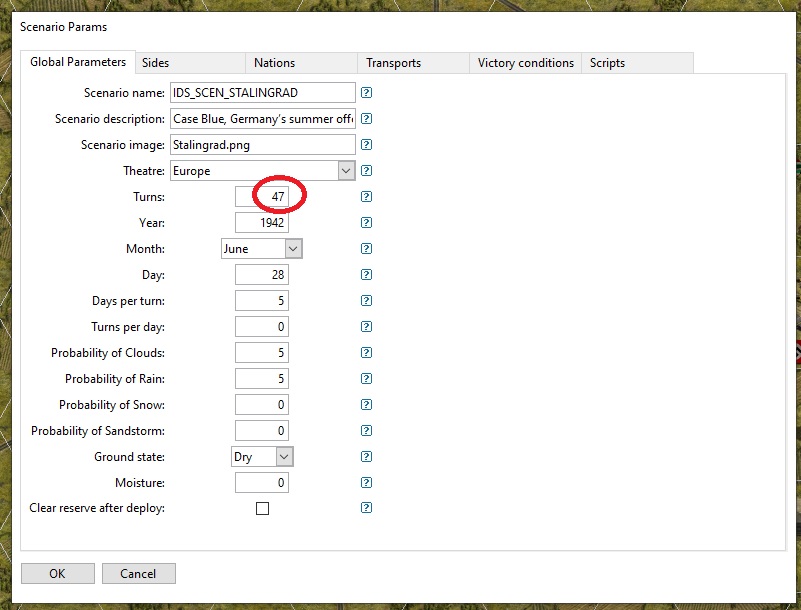The height and width of the screenshot is (610, 801).
Task: Open help for the Turns field
Action: pyautogui.click(x=366, y=197)
